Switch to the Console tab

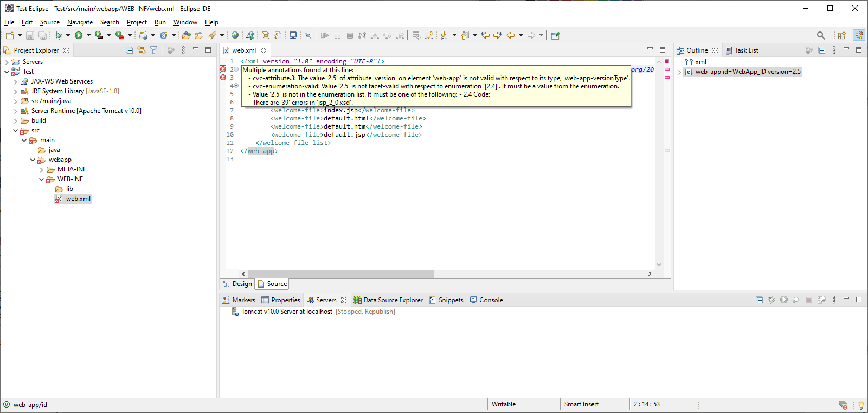pyautogui.click(x=486, y=300)
